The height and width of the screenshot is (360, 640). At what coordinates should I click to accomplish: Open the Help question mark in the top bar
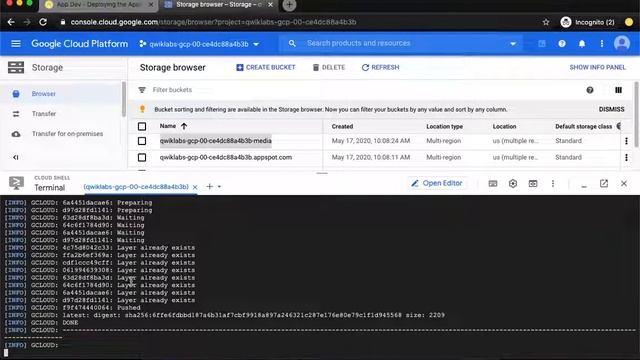(562, 43)
